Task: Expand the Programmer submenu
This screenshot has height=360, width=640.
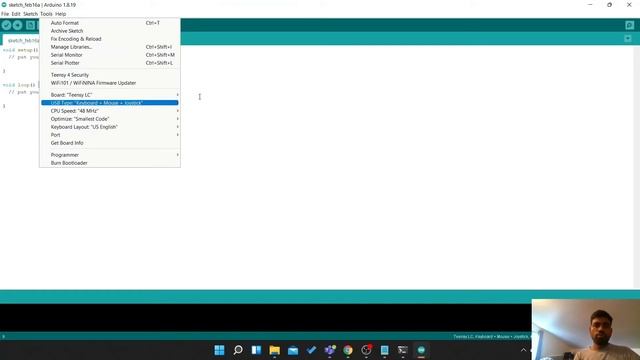Action: coord(110,155)
